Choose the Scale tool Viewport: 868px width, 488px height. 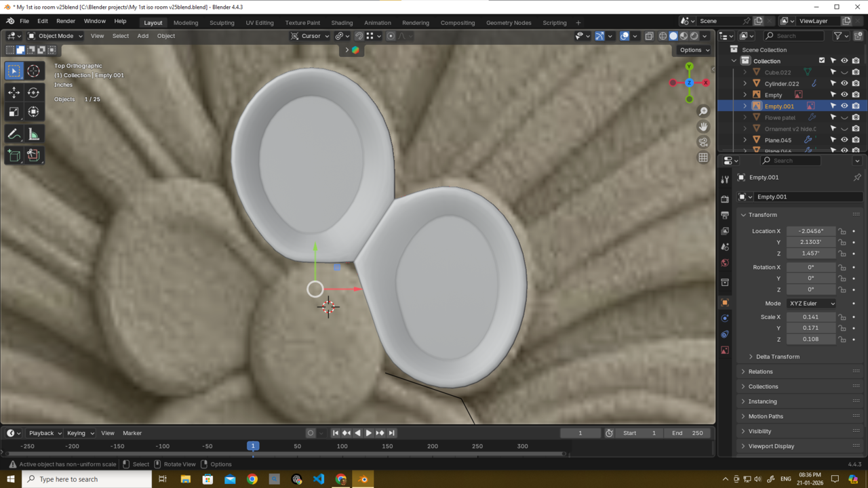click(14, 112)
